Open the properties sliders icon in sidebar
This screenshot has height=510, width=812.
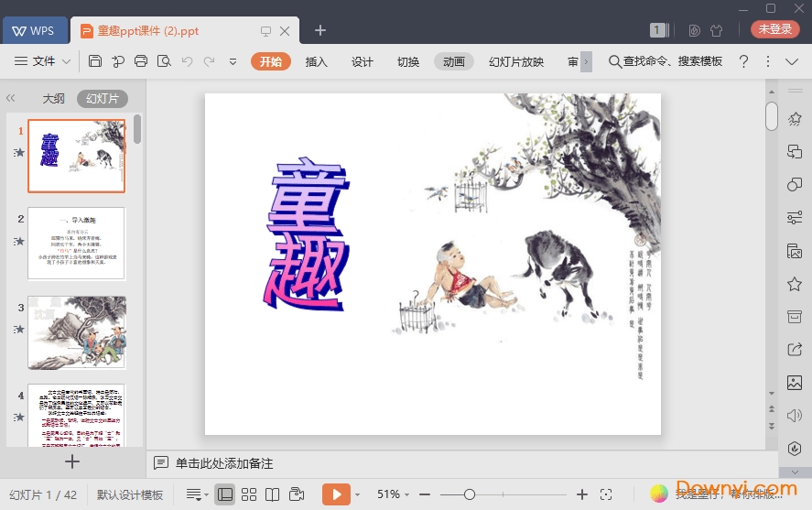(795, 218)
